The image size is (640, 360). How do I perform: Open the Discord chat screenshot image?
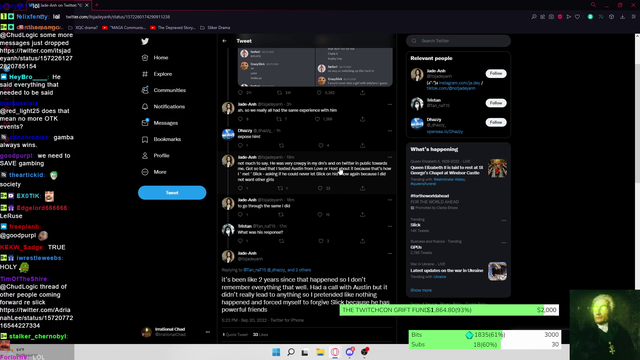coord(315,67)
